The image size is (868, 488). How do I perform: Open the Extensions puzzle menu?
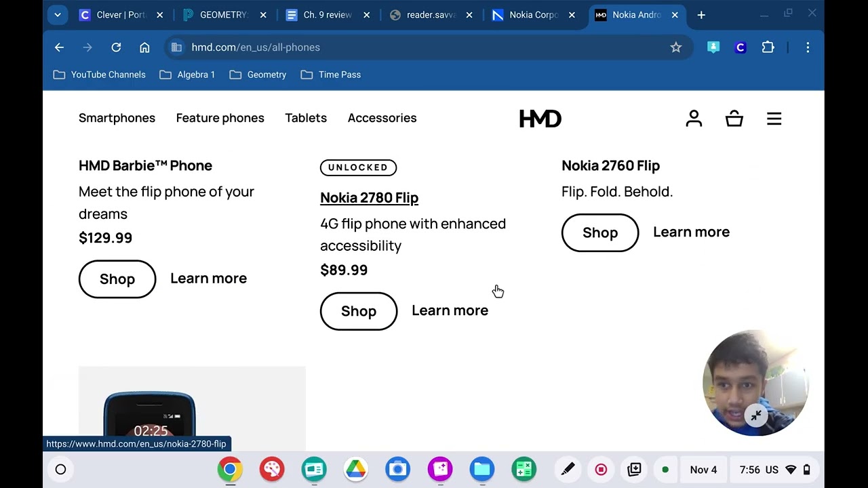pyautogui.click(x=768, y=47)
